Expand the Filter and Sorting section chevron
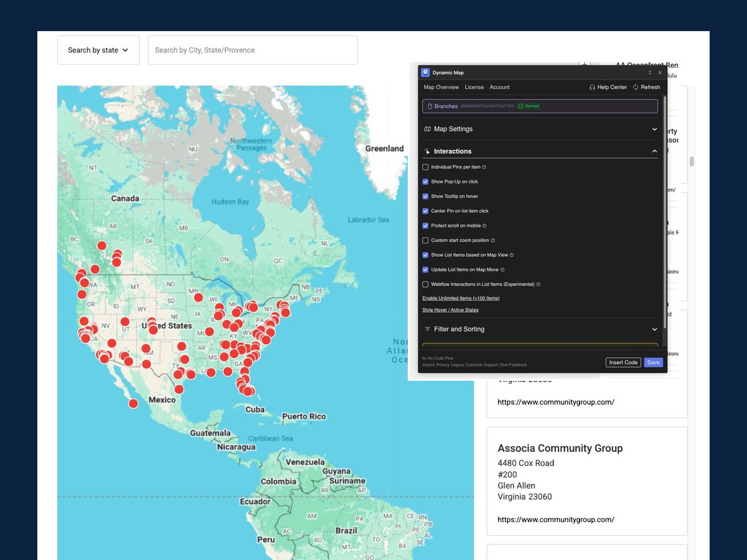The width and height of the screenshot is (747, 560). (x=654, y=329)
